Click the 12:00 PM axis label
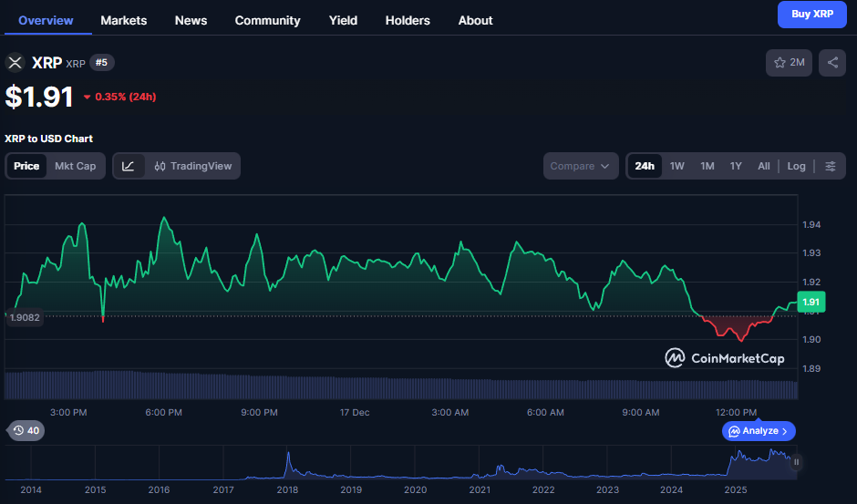The image size is (857, 504). [x=737, y=412]
